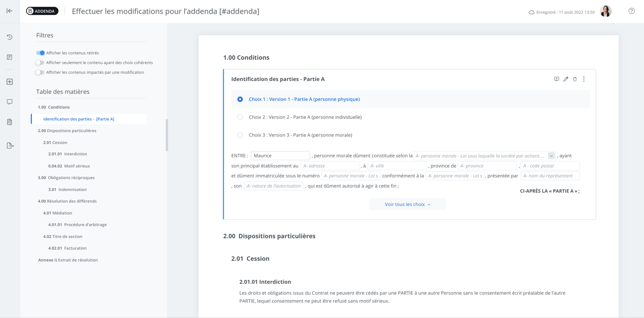Screen dimensions: 644x318
Task: Delete the Identification des parties clause
Action: [575, 79]
